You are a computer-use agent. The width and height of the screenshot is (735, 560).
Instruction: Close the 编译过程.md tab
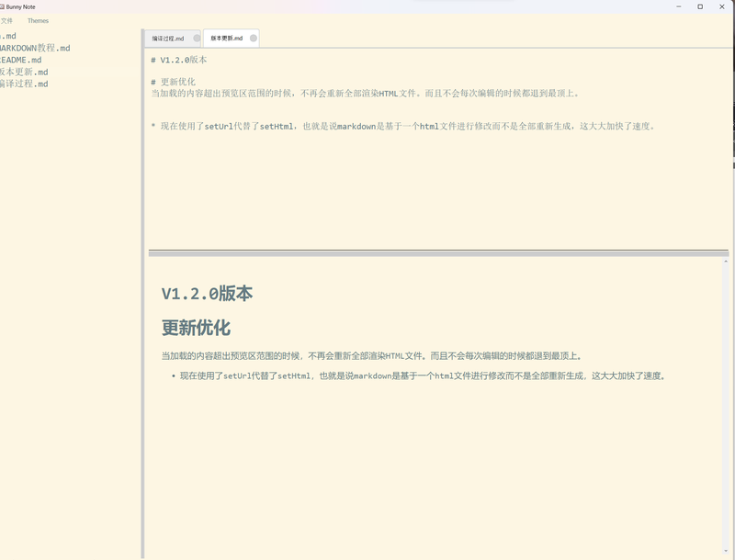pos(197,39)
